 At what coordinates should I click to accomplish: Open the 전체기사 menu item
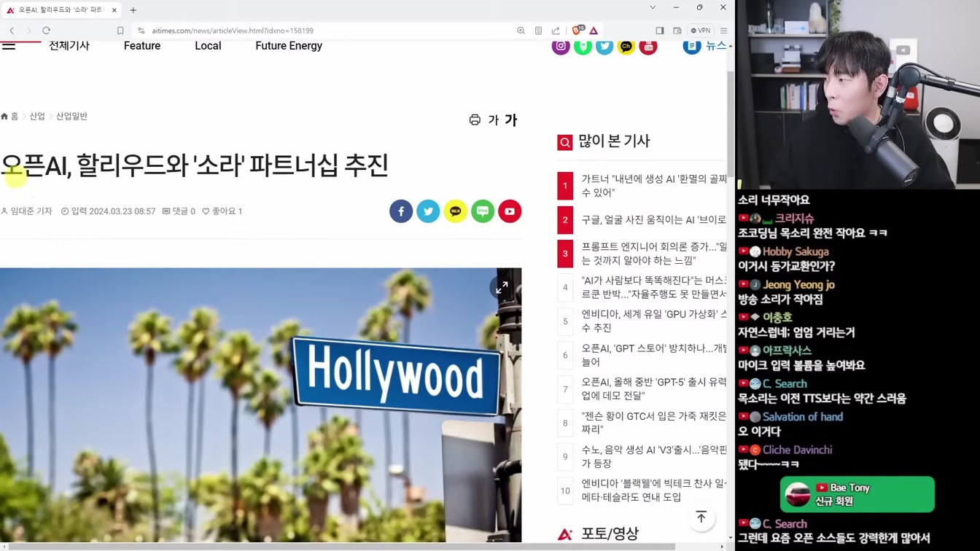(x=69, y=46)
